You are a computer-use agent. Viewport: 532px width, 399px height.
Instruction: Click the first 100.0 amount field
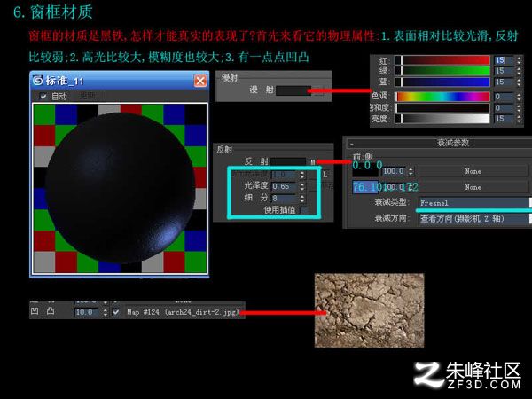tap(394, 171)
